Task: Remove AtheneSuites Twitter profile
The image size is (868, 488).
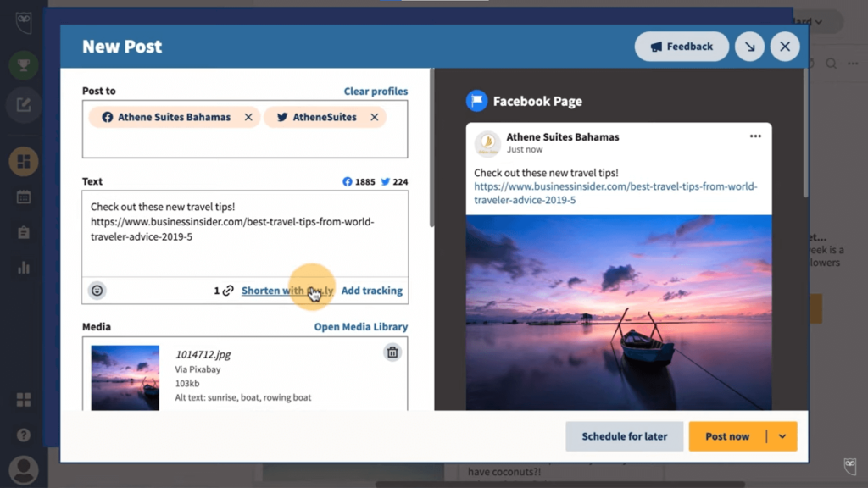Action: coord(374,117)
